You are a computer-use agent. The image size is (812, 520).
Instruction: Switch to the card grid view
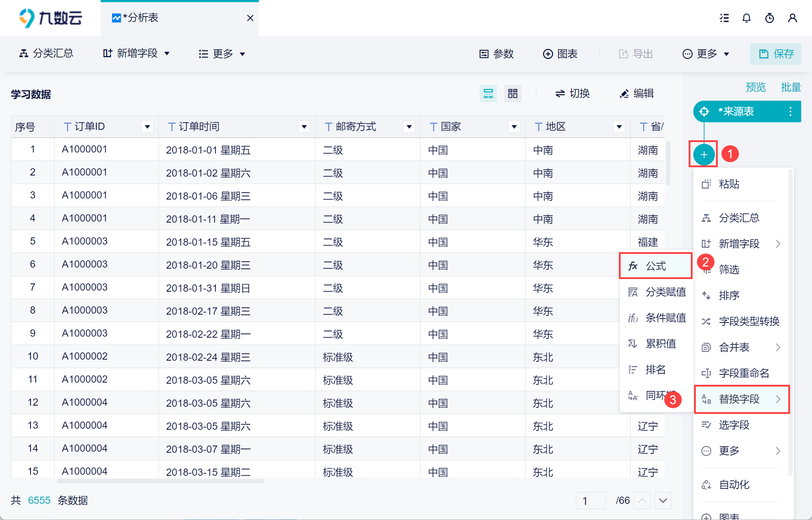tap(512, 93)
